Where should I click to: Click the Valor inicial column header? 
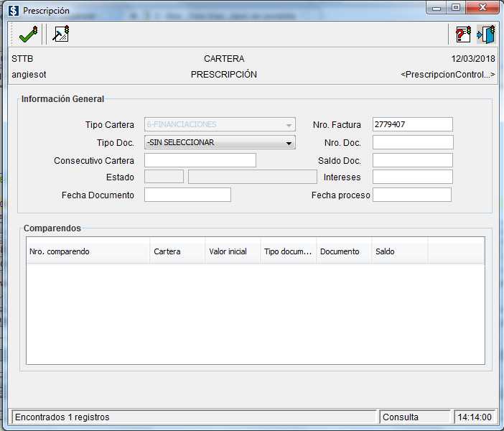pos(233,251)
